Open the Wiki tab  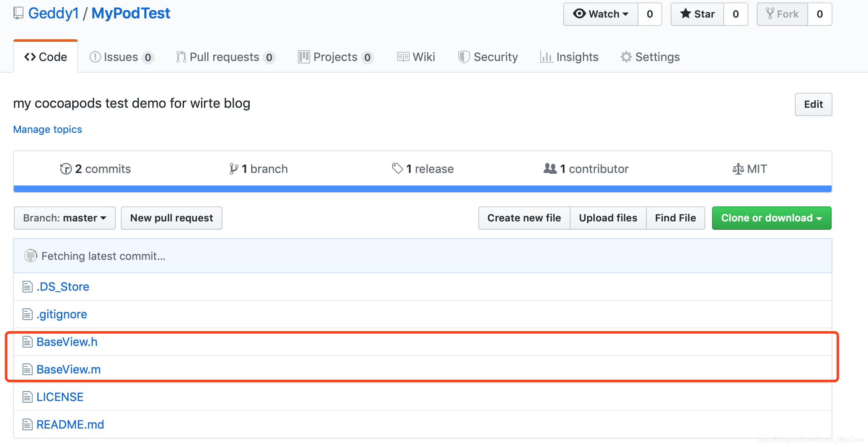(x=416, y=57)
